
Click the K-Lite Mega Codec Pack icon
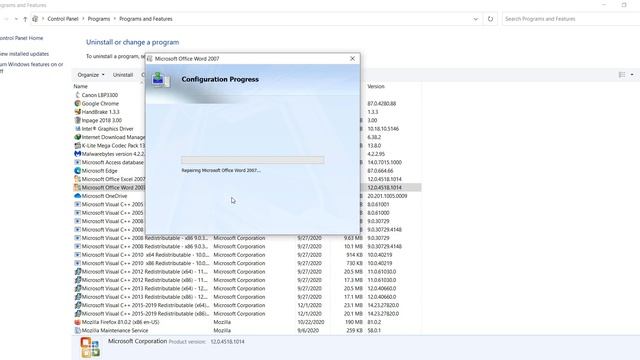78,145
